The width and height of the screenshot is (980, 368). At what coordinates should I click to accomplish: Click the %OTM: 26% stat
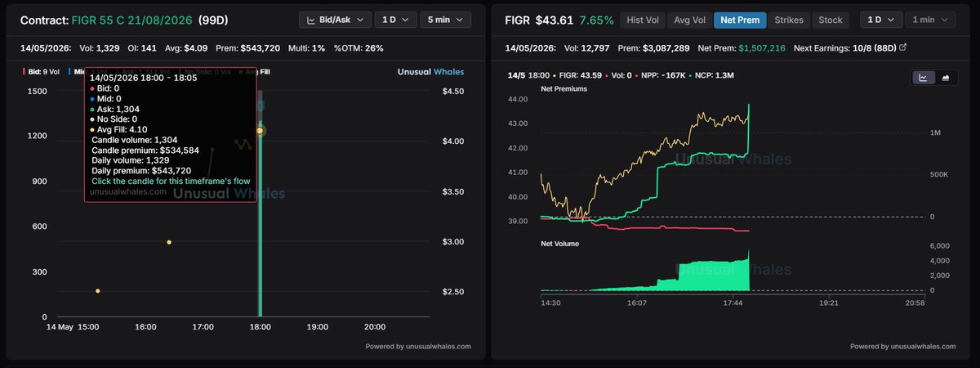(359, 48)
